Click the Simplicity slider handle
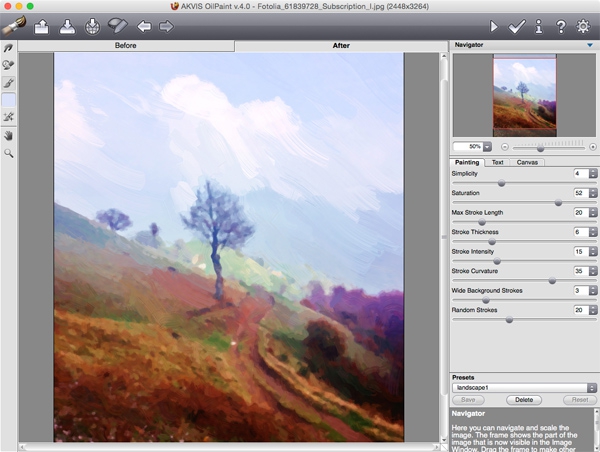The image size is (600, 452). tap(501, 183)
